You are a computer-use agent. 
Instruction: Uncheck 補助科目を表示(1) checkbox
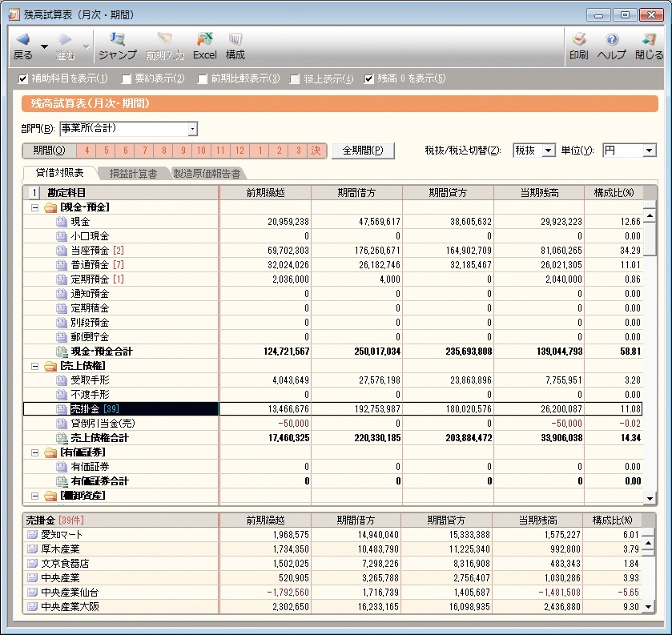[23, 78]
